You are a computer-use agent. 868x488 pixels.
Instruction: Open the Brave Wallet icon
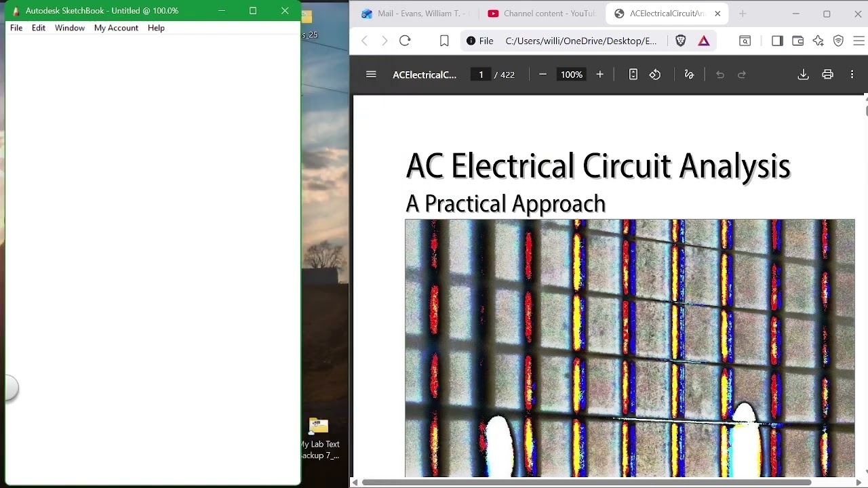(x=797, y=41)
